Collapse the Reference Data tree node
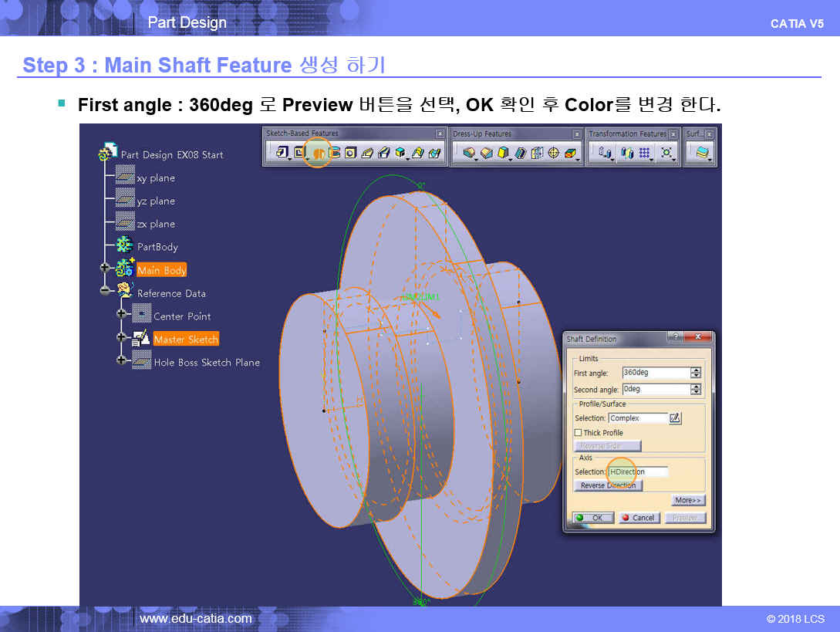This screenshot has height=632, width=840. coord(105,291)
